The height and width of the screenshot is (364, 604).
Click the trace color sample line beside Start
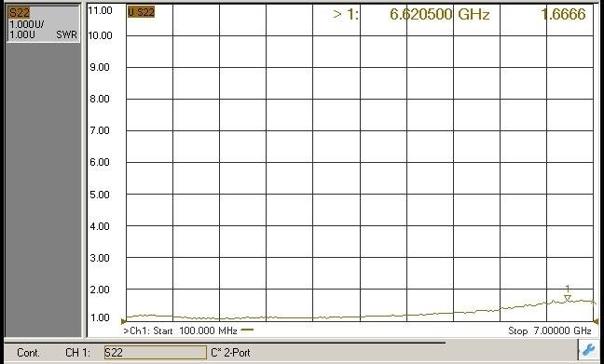click(x=247, y=330)
